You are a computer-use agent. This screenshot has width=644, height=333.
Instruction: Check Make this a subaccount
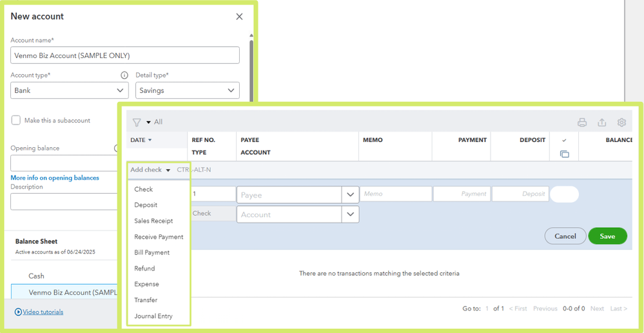point(16,121)
